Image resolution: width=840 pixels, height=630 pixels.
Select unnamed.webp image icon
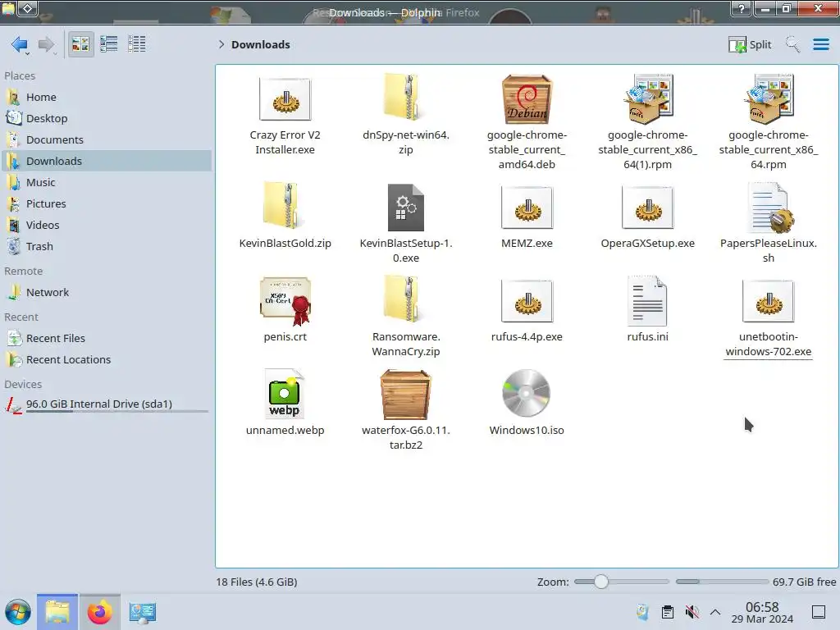285,394
